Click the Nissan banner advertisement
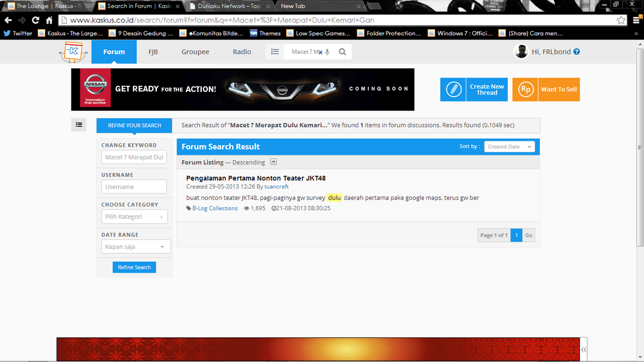 click(x=243, y=89)
